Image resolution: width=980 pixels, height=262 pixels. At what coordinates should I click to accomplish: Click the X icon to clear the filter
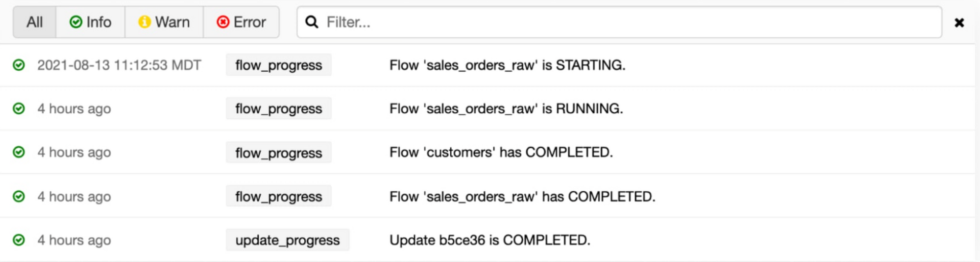point(959,23)
